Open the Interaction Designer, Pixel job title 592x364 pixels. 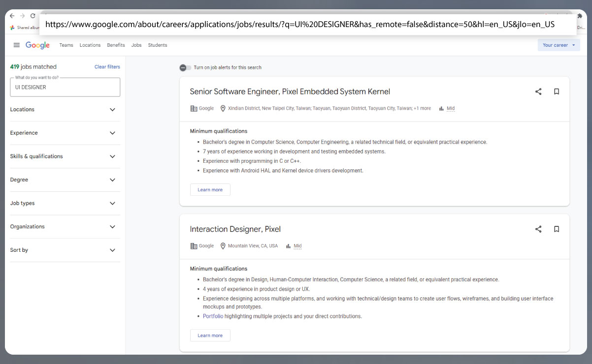pyautogui.click(x=235, y=229)
